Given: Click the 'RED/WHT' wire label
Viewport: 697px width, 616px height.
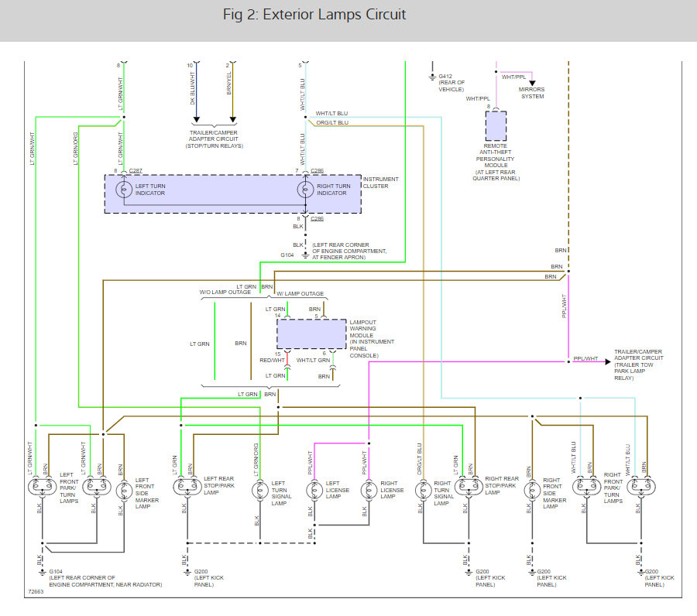Looking at the screenshot, I should (272, 360).
